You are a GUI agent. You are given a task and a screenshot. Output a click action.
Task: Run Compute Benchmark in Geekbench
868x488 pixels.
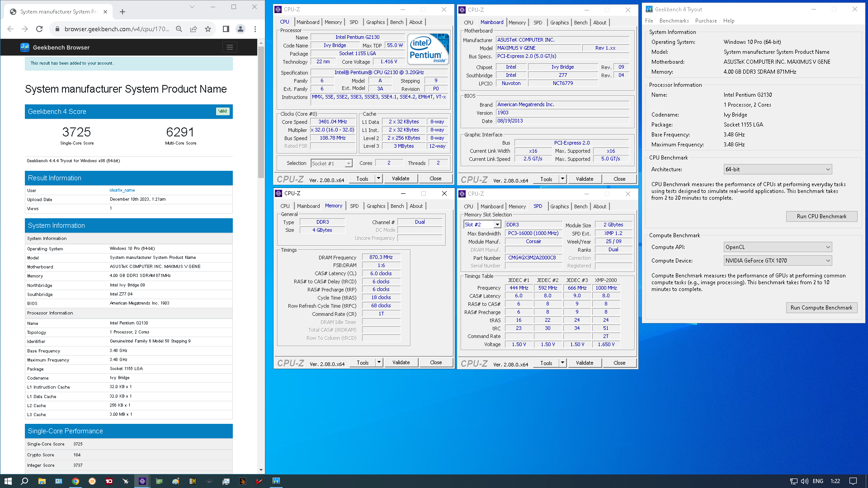[x=821, y=308]
